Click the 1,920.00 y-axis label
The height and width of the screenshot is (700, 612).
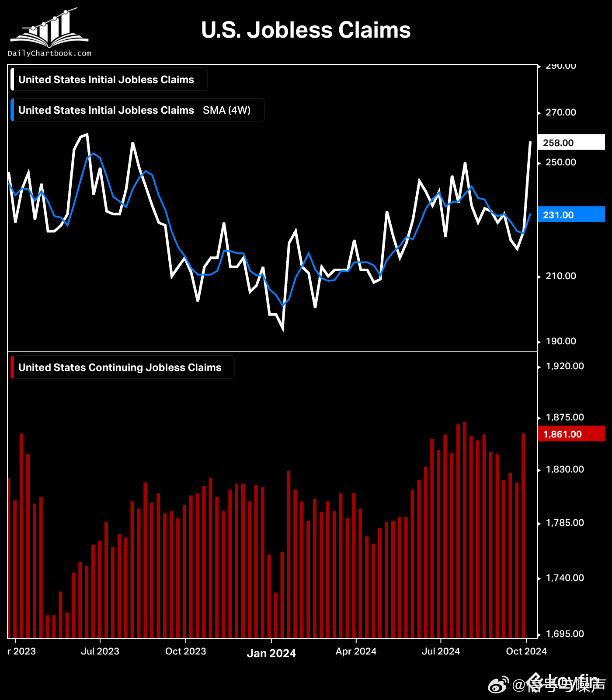click(564, 366)
